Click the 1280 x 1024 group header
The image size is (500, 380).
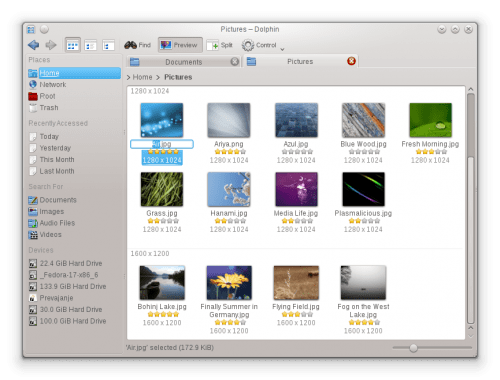(x=150, y=91)
